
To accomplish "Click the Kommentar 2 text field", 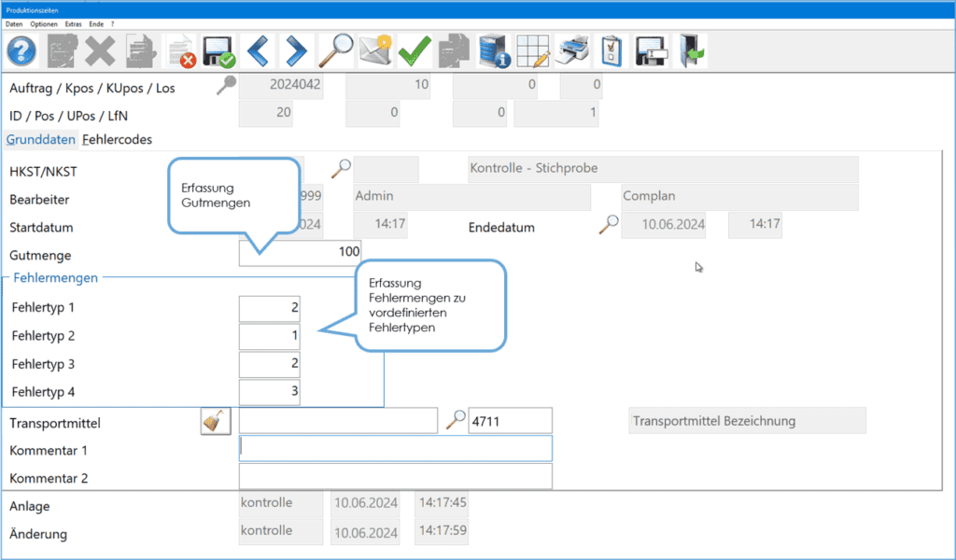I will tap(396, 477).
